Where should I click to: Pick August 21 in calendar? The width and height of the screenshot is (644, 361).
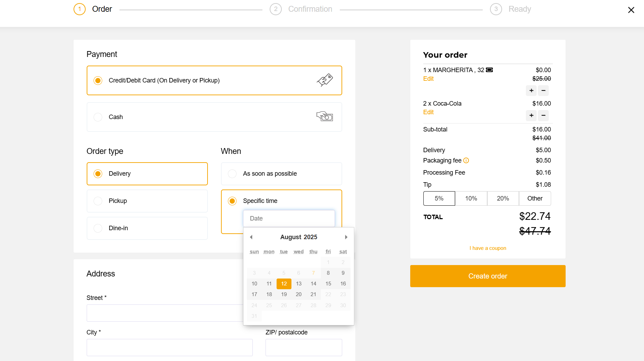click(314, 294)
